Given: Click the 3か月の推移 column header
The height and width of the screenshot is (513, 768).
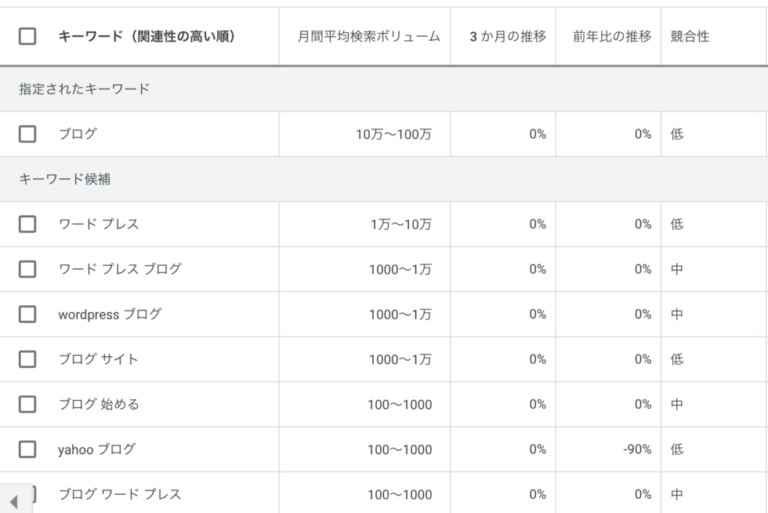Looking at the screenshot, I should [508, 36].
